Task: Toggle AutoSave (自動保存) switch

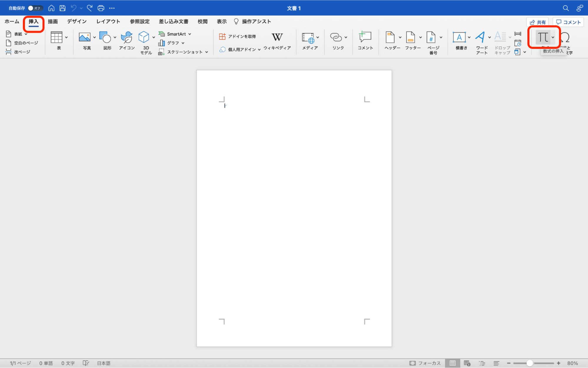Action: pos(35,8)
